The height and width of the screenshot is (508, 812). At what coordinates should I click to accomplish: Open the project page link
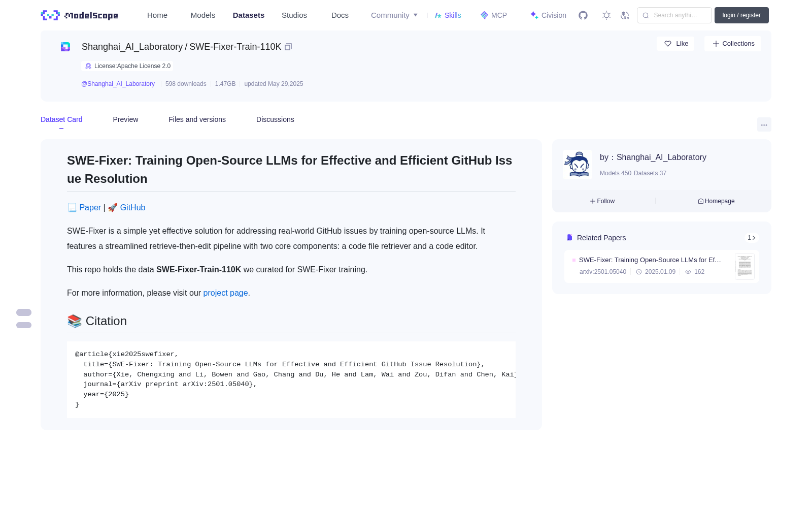225,293
